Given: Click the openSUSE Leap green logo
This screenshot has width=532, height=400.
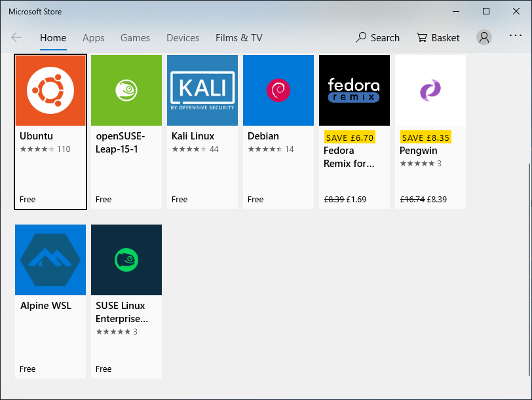Looking at the screenshot, I should click(126, 90).
